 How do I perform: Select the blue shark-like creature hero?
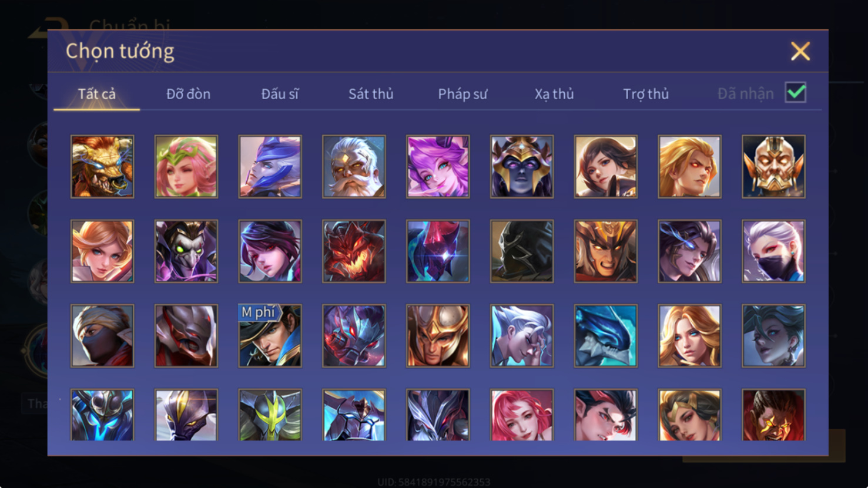point(606,336)
